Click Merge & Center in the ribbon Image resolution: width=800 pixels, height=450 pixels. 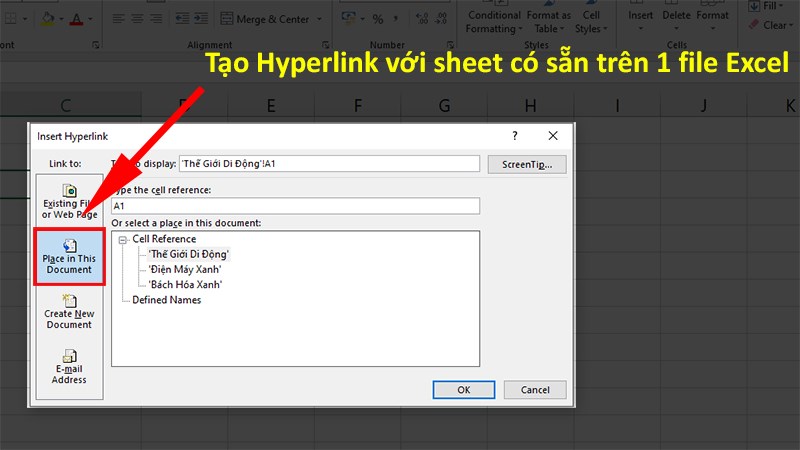point(265,19)
